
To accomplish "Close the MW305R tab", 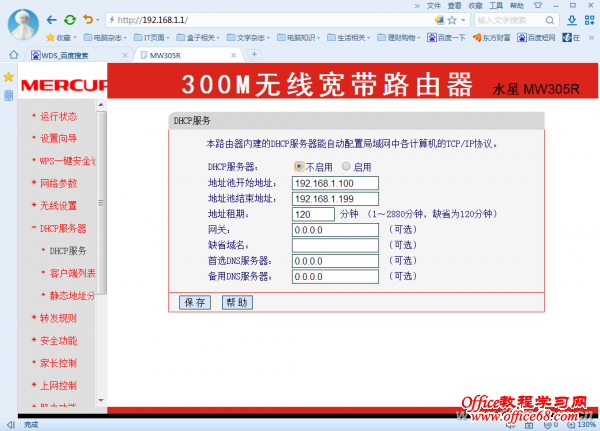I will pos(233,55).
